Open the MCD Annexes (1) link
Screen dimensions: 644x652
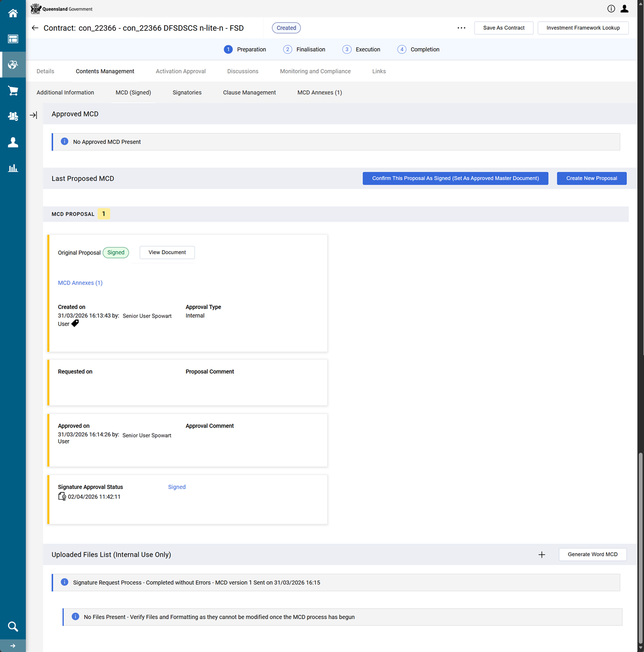(80, 283)
